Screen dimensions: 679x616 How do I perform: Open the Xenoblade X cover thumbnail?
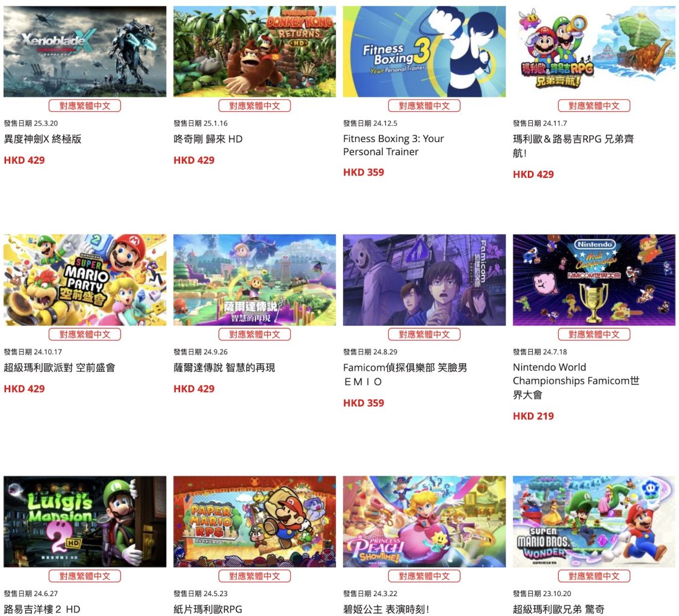pos(85,51)
